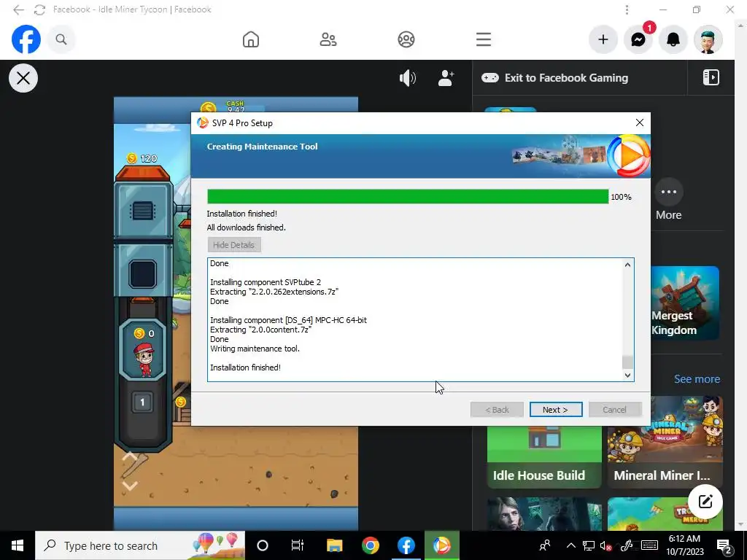Open the Mineral Miner game card
Viewport: 747px width, 560px height.
(665, 442)
